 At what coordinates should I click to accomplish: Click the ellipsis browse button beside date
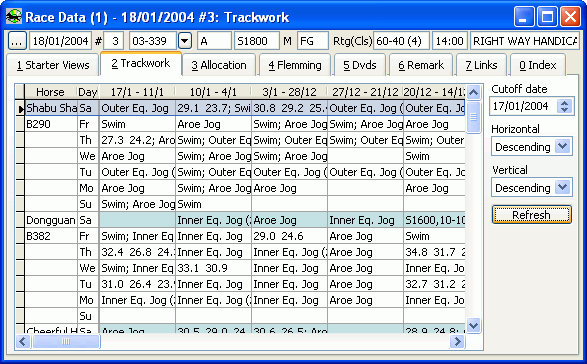[17, 41]
